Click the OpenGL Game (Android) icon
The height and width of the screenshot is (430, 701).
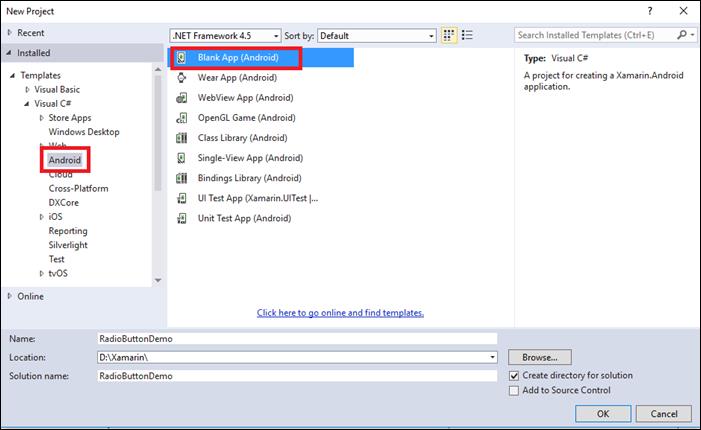point(182,118)
